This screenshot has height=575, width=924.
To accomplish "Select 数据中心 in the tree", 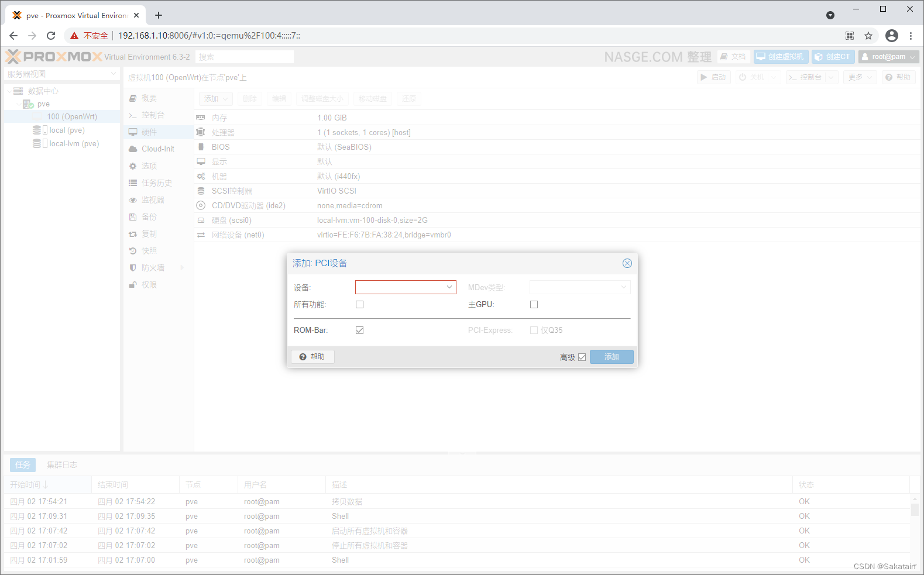I will click(x=43, y=91).
